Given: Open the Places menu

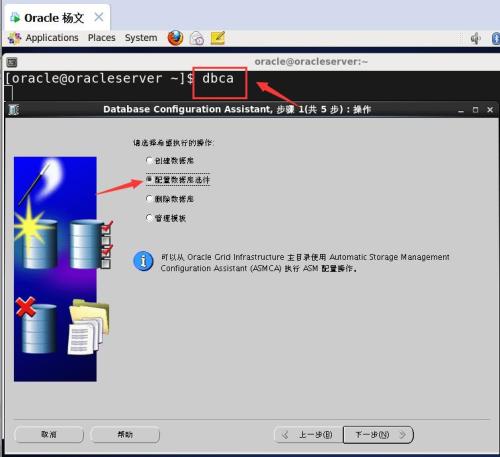Looking at the screenshot, I should [x=102, y=38].
